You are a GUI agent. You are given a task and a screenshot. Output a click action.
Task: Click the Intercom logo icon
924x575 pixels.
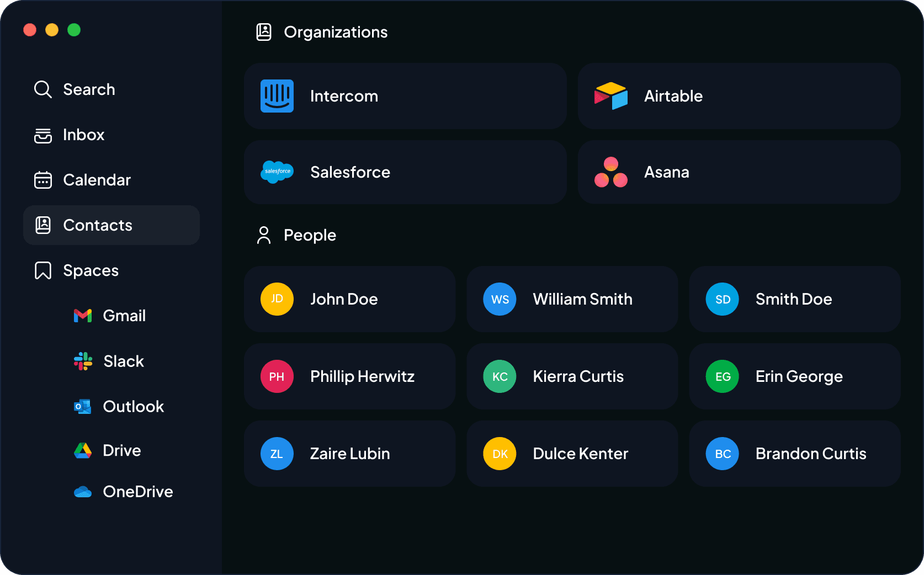[277, 96]
